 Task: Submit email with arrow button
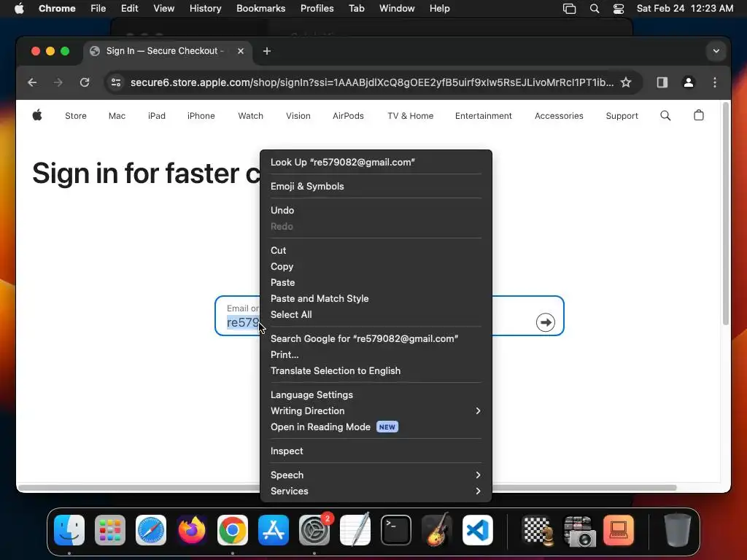pyautogui.click(x=546, y=322)
